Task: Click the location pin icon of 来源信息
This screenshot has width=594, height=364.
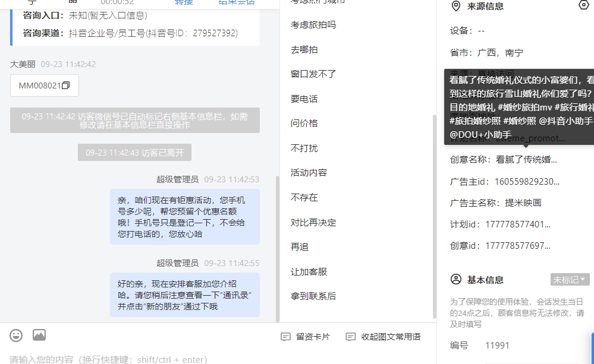Action: 456,6
